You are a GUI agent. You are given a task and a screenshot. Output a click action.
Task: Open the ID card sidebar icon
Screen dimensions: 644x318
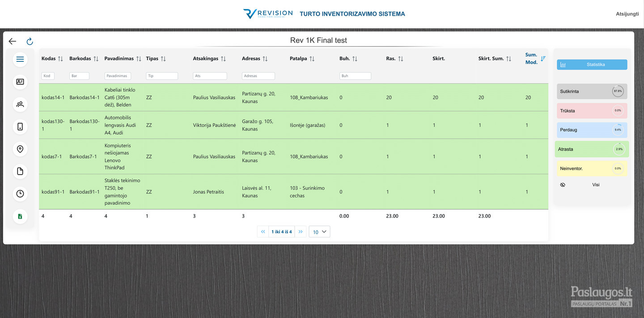tap(20, 82)
